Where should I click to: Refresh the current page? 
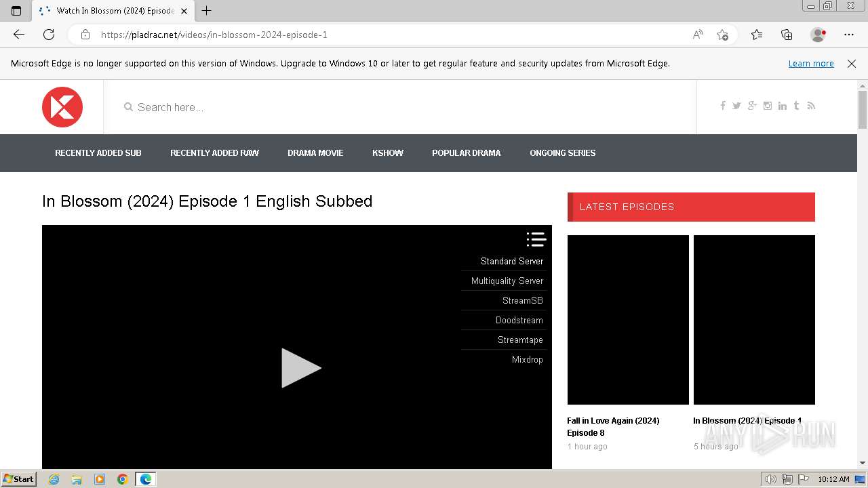[x=49, y=35]
